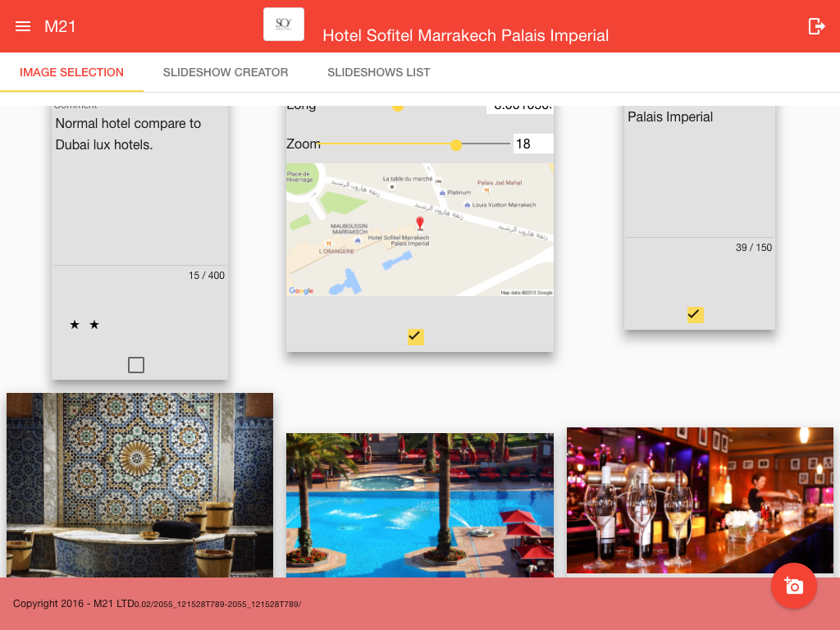Open the hamburger navigation menu
Screen dimensions: 840x630
point(23,26)
